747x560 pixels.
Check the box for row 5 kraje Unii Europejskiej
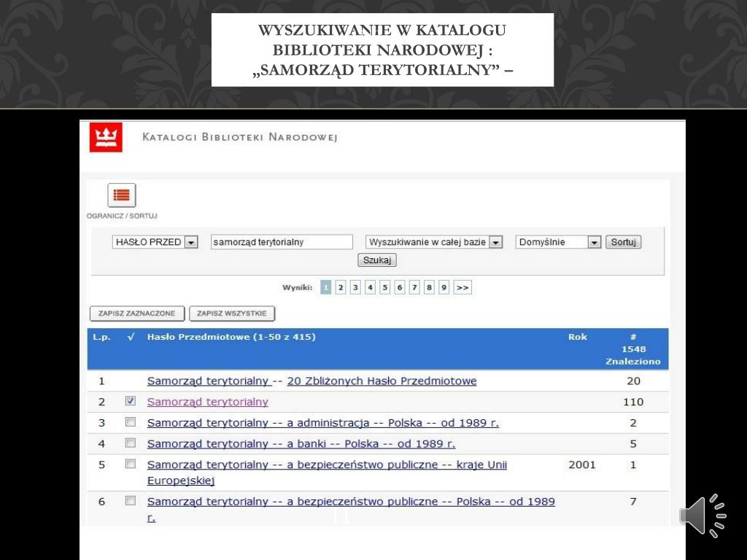[130, 464]
